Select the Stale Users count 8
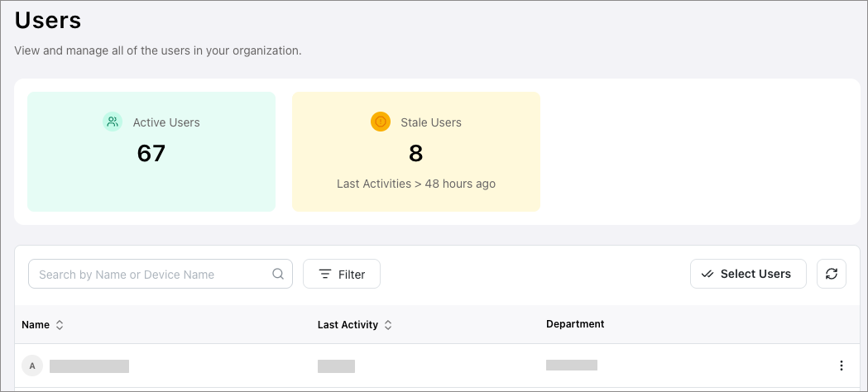 pos(416,153)
